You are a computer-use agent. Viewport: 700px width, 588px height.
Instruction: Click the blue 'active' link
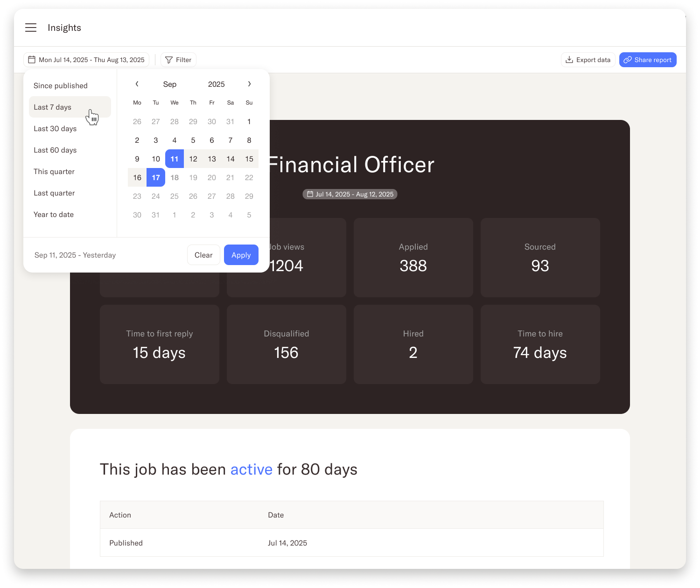coord(252,469)
